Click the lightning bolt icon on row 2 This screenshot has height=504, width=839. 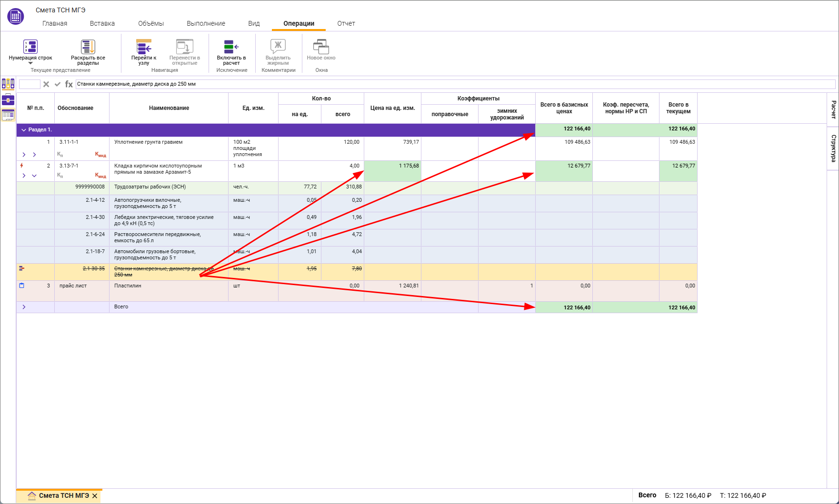[21, 166]
